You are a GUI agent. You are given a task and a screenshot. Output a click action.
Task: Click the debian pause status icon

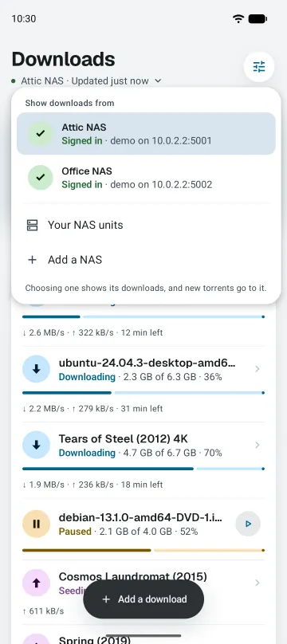click(36, 524)
